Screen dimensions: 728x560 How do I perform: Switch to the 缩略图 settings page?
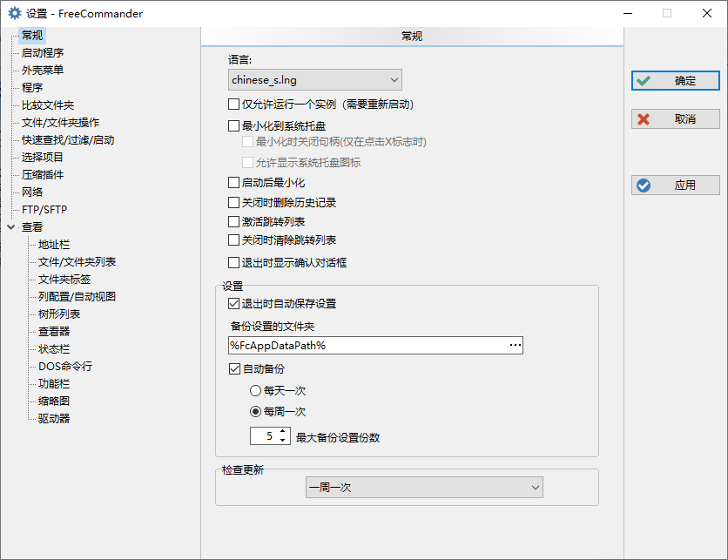tap(54, 400)
